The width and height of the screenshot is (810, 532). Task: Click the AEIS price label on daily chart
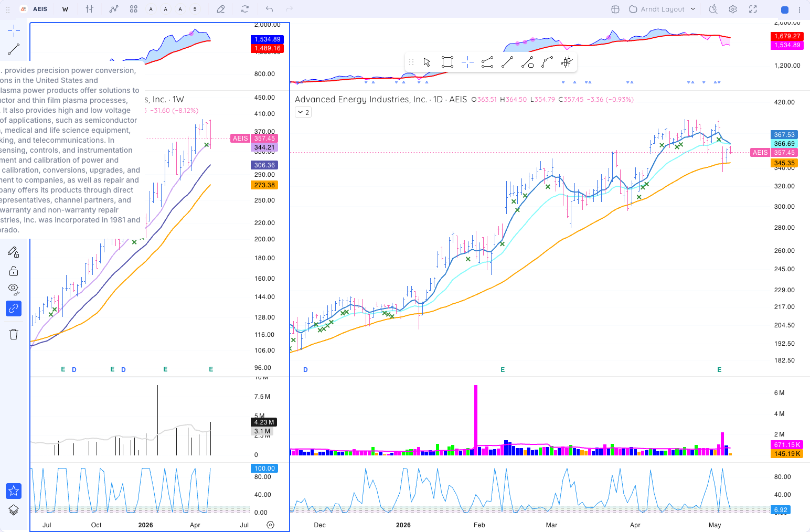pyautogui.click(x=760, y=153)
